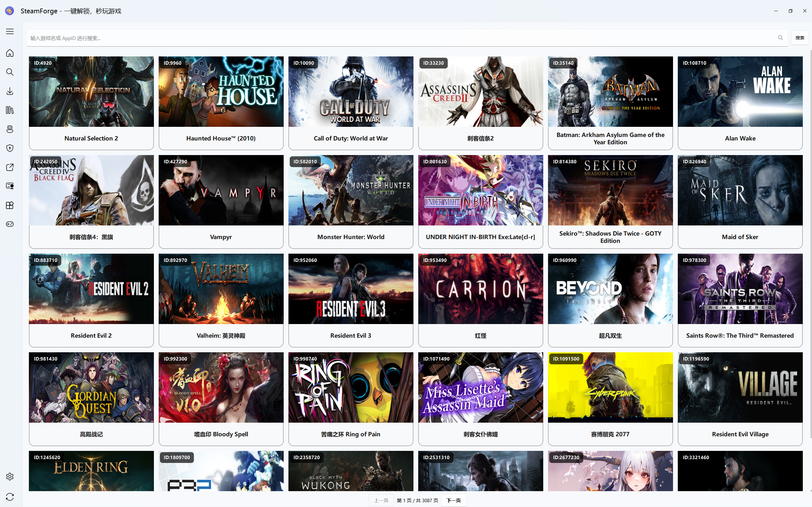This screenshot has width=812, height=507.
Task: Click the robot assistant sidebar icon
Action: pos(10,129)
